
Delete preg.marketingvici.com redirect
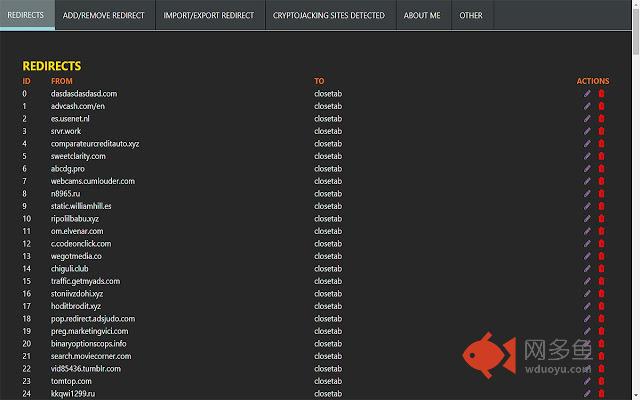tap(601, 331)
